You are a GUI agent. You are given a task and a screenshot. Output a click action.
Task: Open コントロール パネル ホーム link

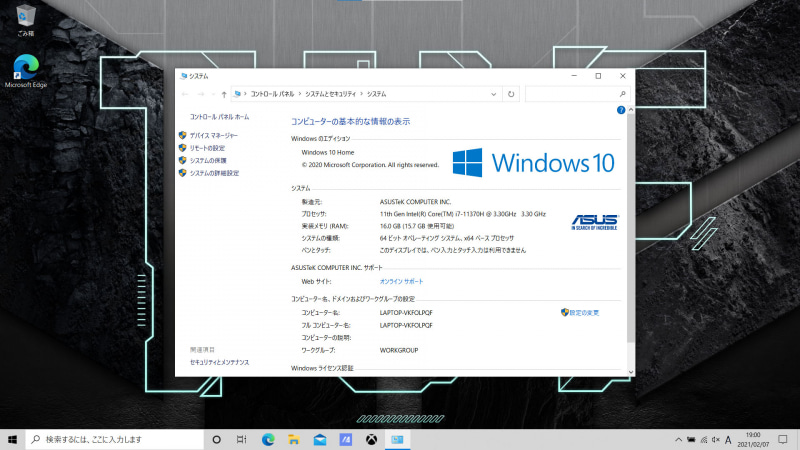pos(219,117)
